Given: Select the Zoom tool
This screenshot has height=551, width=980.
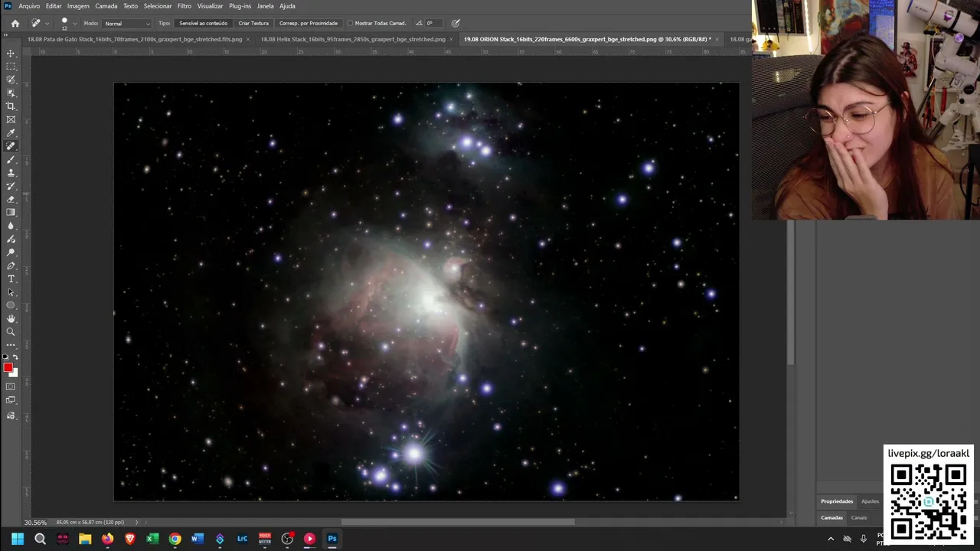Looking at the screenshot, I should click(11, 332).
